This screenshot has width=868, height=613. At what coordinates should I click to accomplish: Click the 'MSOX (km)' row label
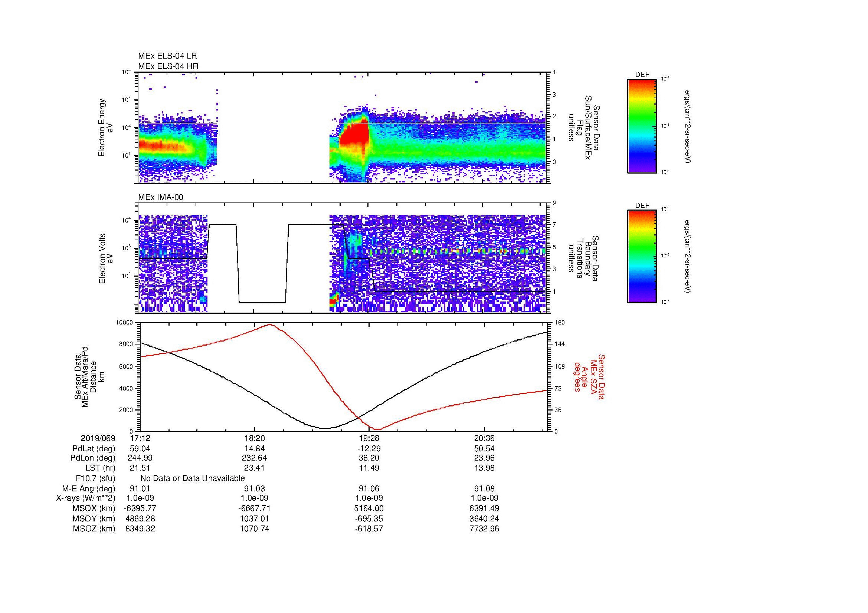click(x=94, y=508)
